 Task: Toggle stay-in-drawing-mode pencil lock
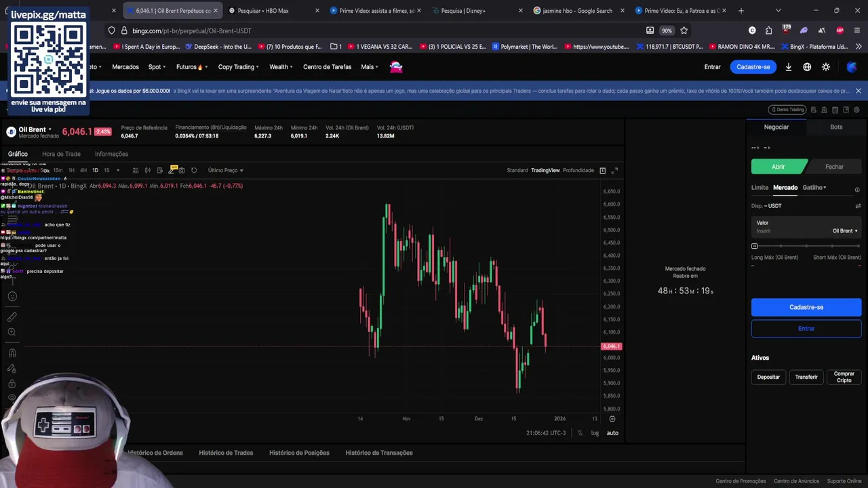pyautogui.click(x=12, y=368)
